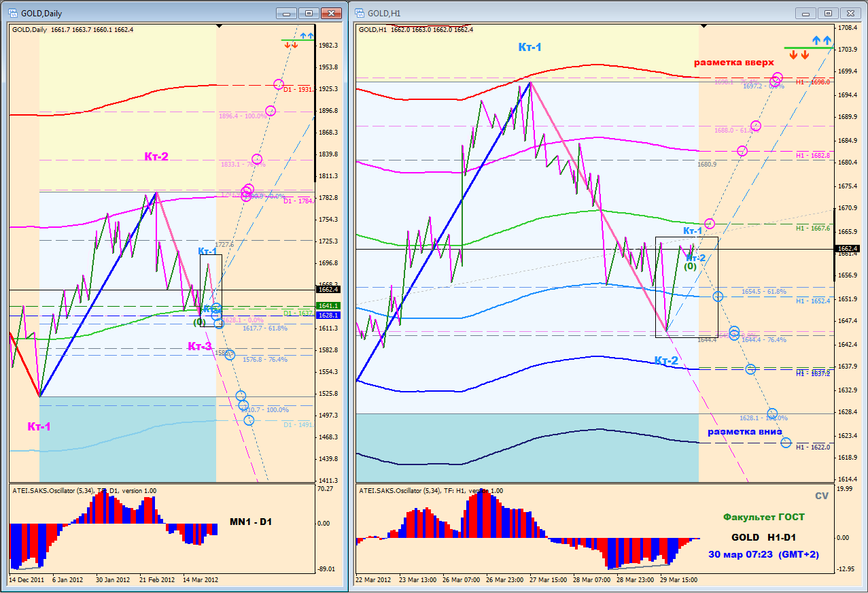Select the 'H1 - 1698.0' level label
The image size is (868, 593).
point(813,82)
